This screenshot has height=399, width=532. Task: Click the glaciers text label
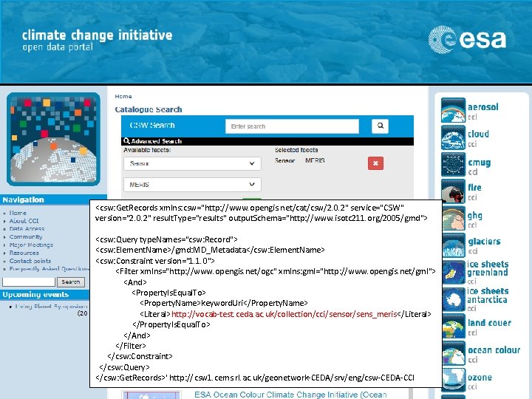(x=484, y=242)
